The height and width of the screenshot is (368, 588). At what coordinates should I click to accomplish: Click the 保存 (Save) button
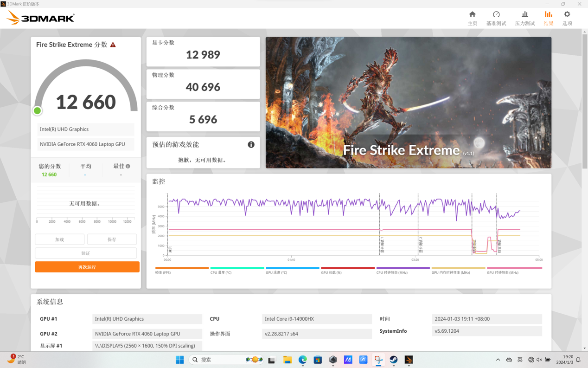(112, 239)
